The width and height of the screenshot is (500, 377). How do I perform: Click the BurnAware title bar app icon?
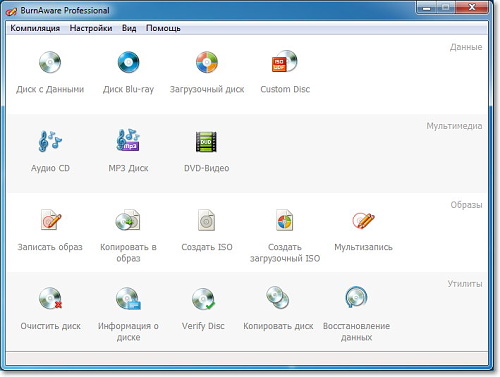pos(11,11)
